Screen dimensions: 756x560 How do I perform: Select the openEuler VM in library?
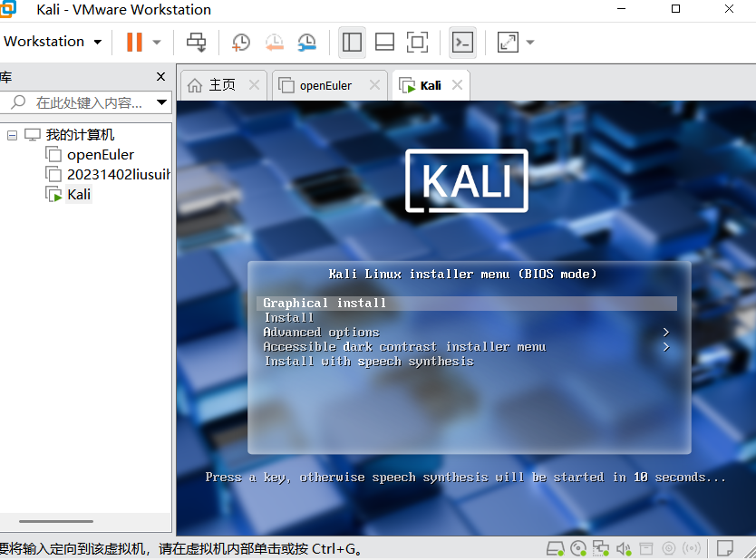click(101, 155)
